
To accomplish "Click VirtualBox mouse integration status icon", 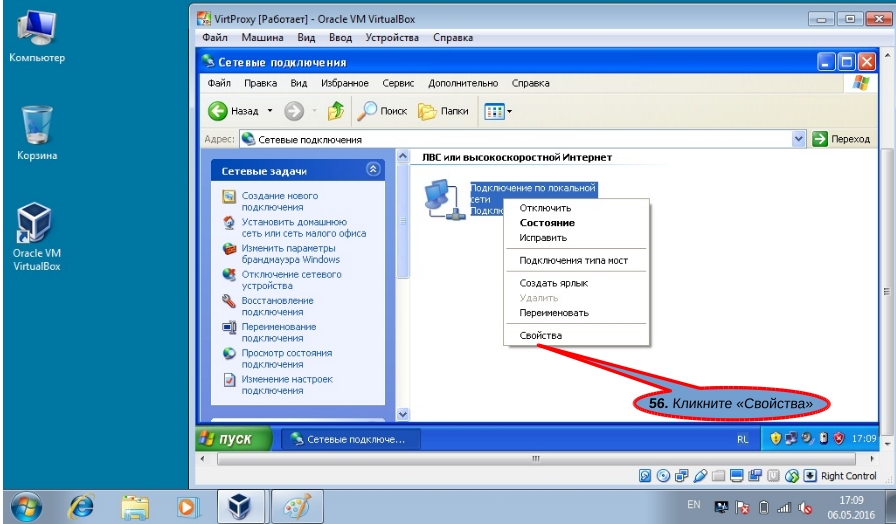I will click(x=791, y=475).
